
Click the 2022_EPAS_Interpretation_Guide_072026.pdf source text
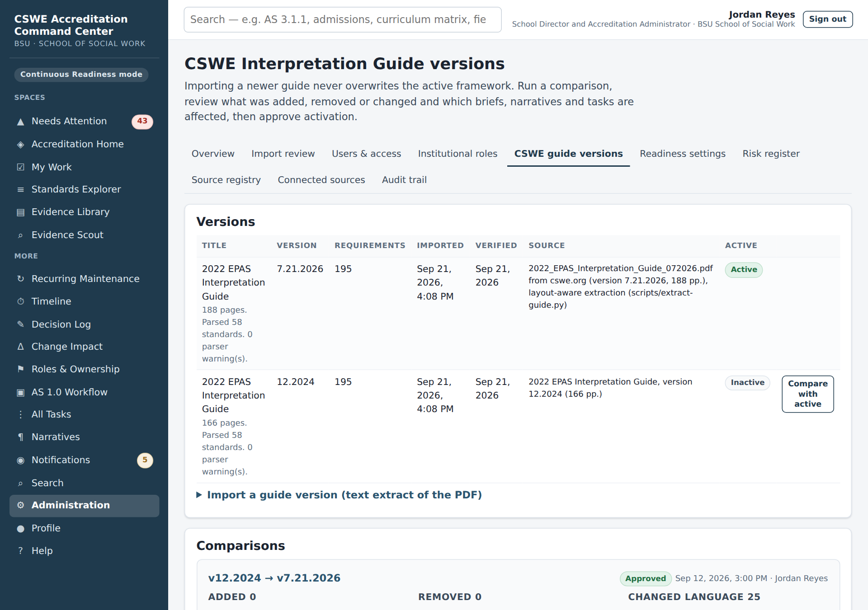620,268
